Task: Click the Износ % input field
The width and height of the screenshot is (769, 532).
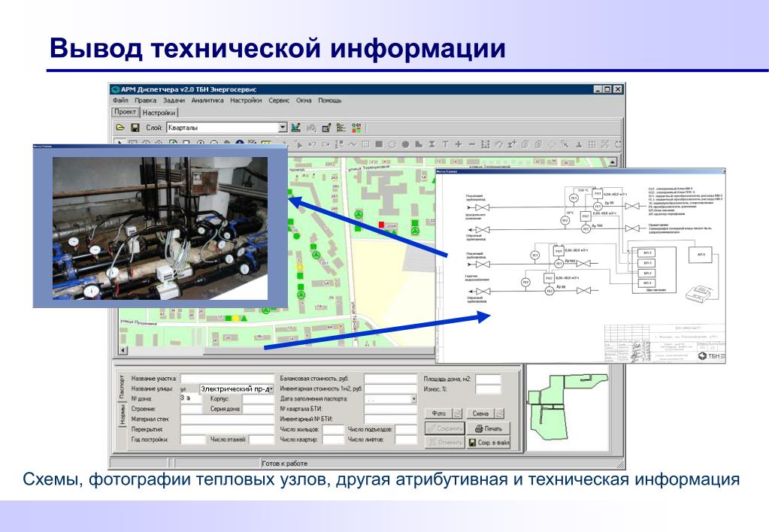Action: 489,389
